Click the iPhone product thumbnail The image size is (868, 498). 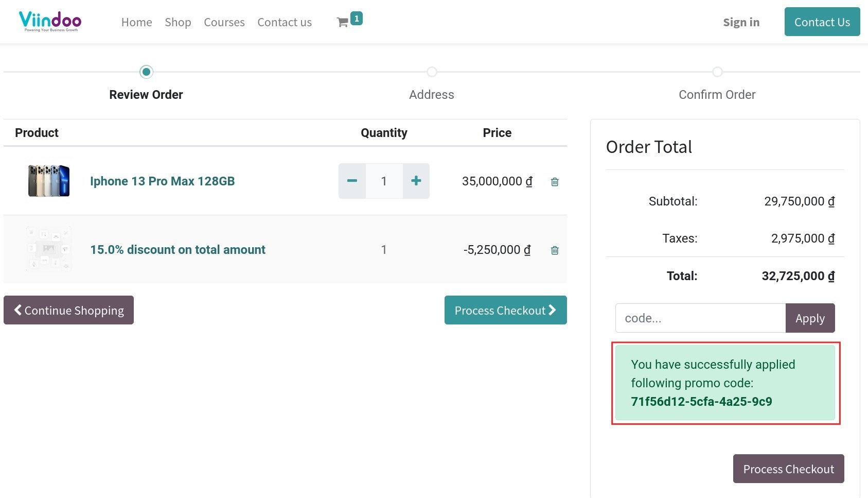[49, 181]
